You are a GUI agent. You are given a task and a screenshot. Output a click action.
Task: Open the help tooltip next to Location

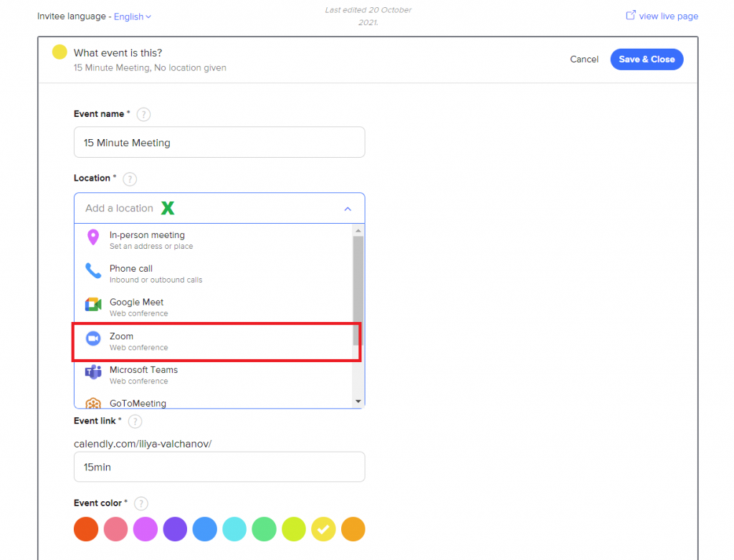coord(130,179)
